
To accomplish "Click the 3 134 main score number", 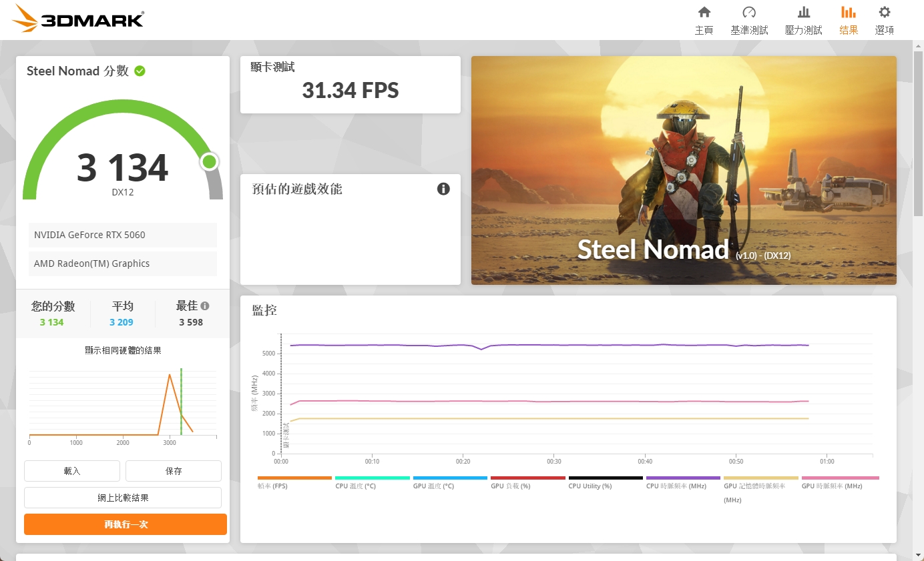I will tap(123, 167).
